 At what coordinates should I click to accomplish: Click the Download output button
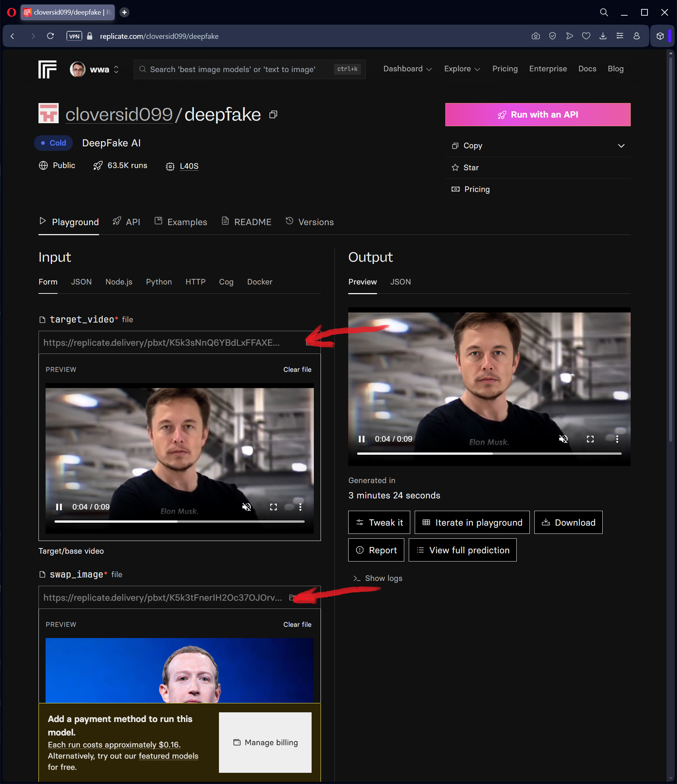coord(568,523)
